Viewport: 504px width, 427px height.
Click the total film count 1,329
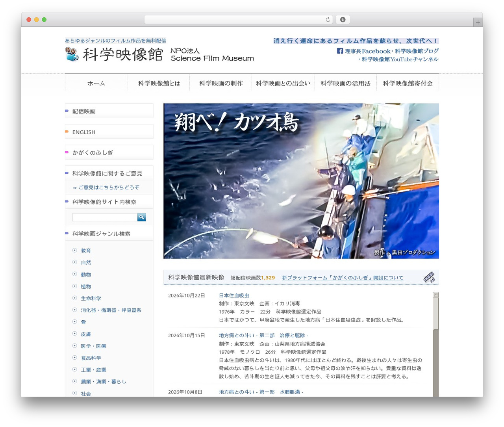click(x=268, y=278)
